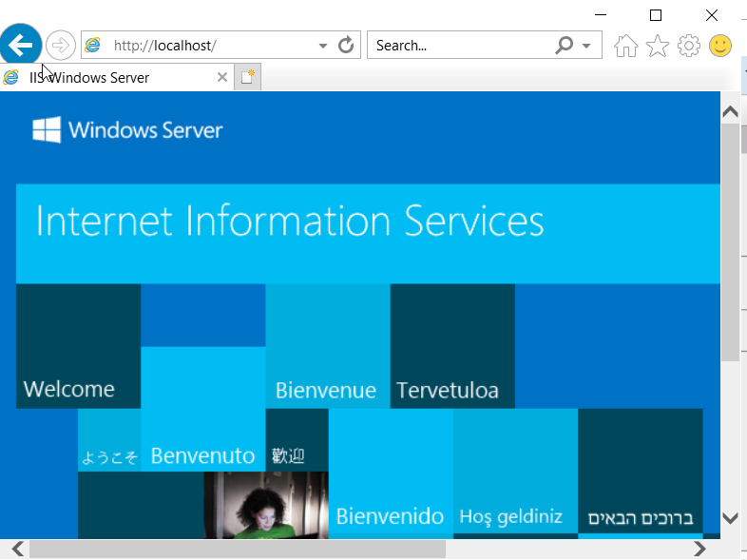Click the smiley feedback icon

click(x=721, y=46)
